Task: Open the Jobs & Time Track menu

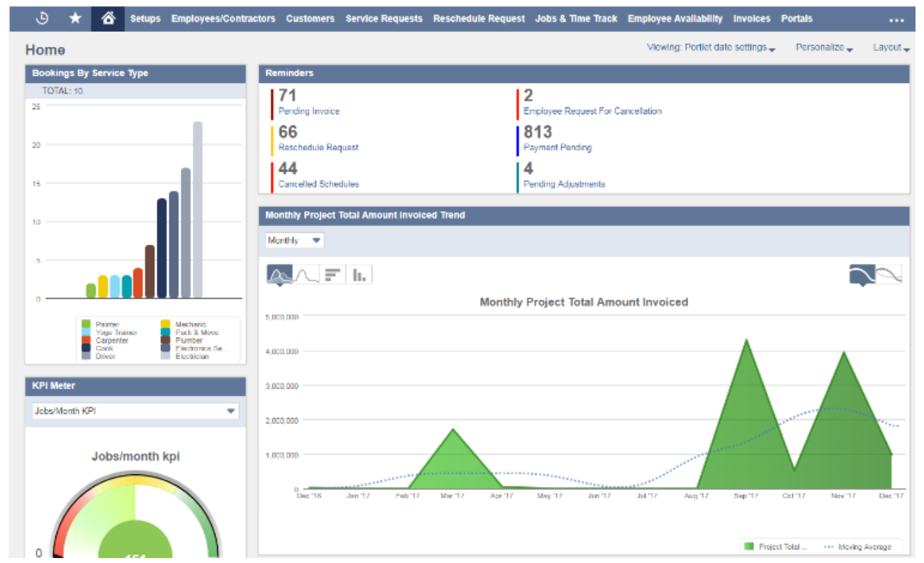Action: coord(576,19)
